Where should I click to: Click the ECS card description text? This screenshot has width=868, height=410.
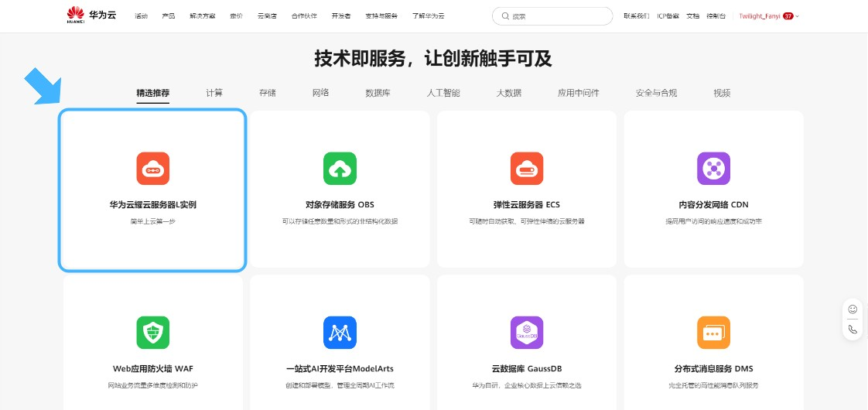tap(527, 221)
